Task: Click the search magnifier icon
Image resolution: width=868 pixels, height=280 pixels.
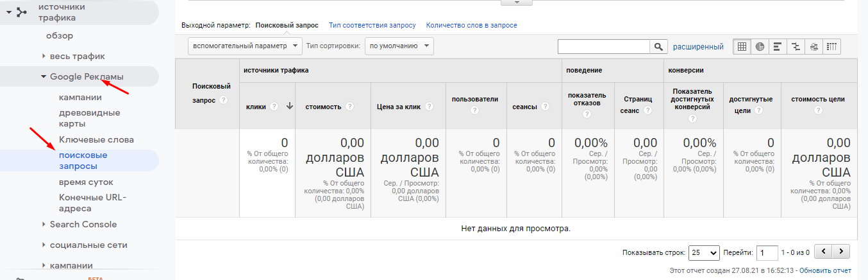Action: (658, 47)
